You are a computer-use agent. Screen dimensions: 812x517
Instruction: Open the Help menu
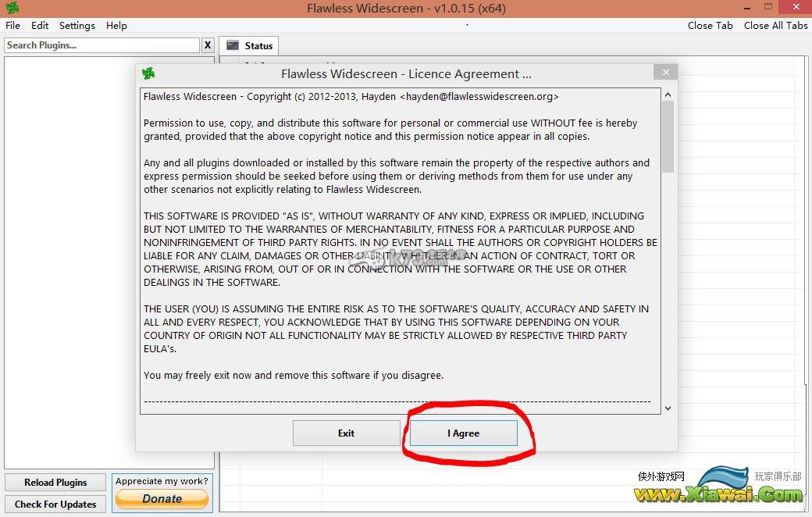tap(116, 26)
